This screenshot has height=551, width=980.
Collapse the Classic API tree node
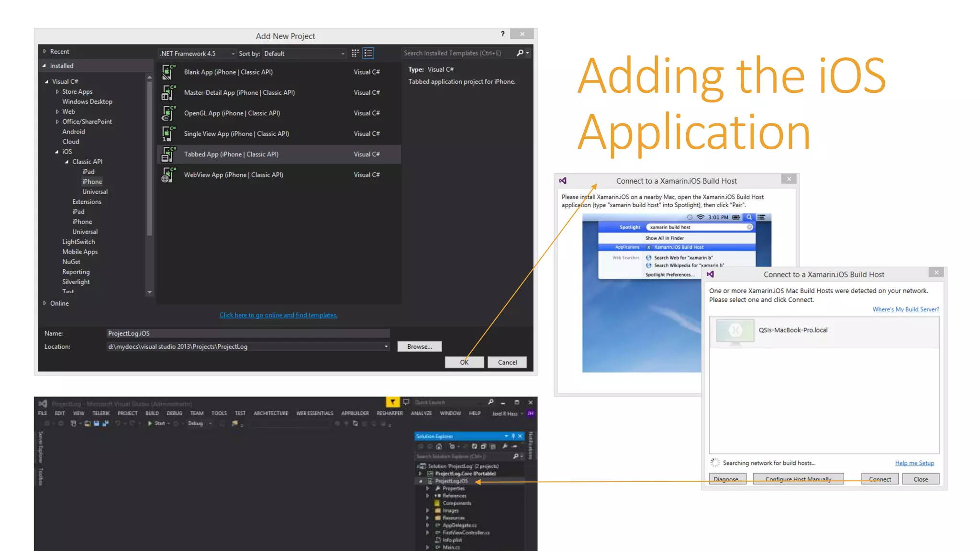coord(67,162)
